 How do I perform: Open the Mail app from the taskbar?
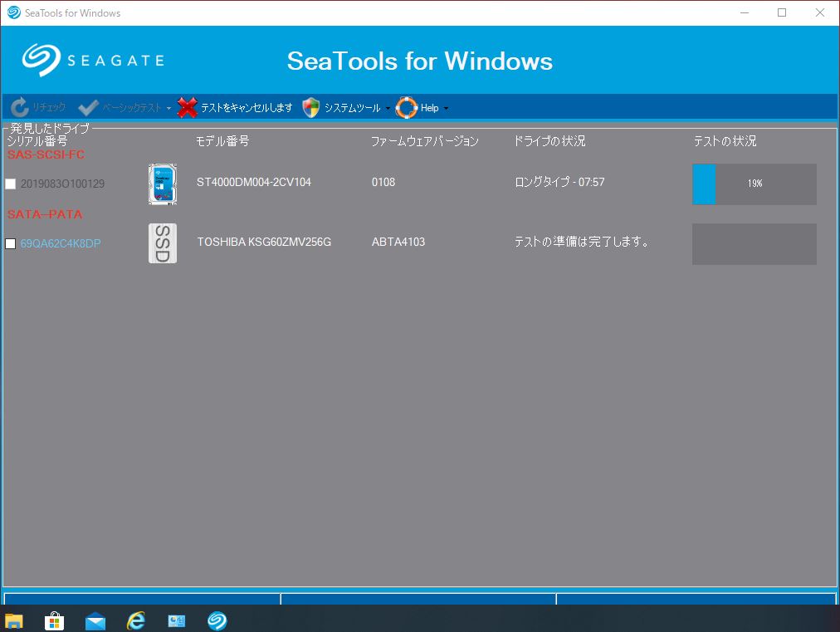pos(95,620)
